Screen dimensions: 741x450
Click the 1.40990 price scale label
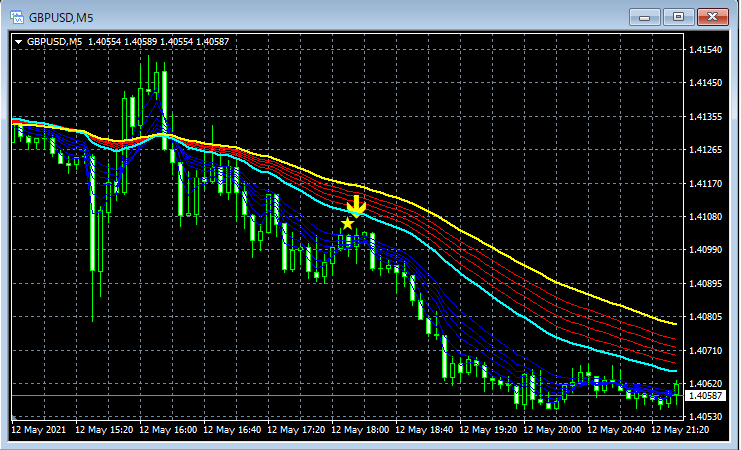(x=706, y=250)
